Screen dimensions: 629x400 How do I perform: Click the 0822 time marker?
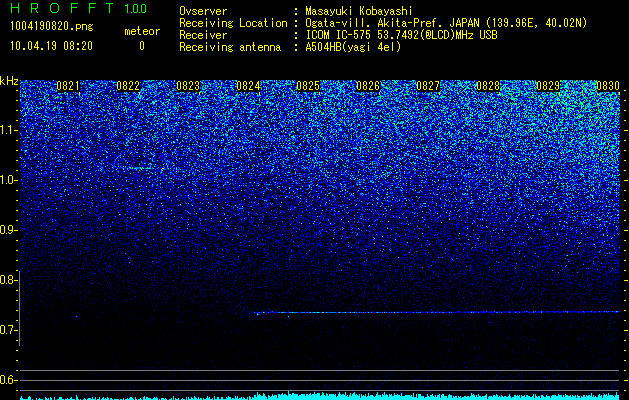tap(128, 86)
